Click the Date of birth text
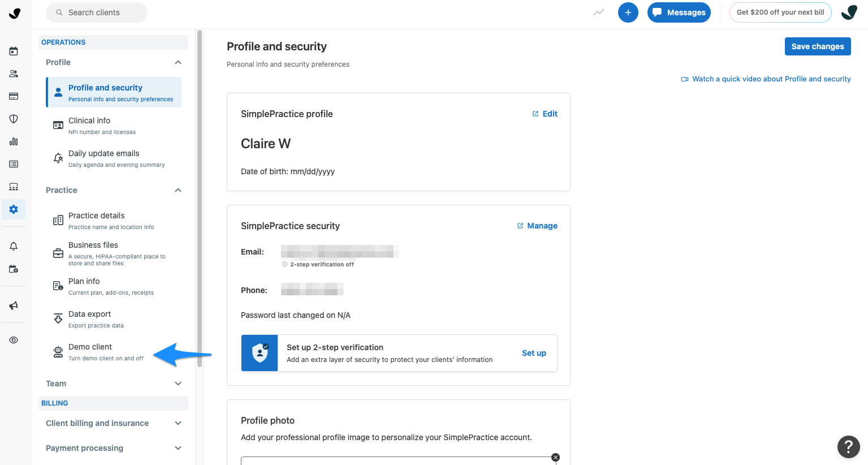868x465 pixels. 288,171
